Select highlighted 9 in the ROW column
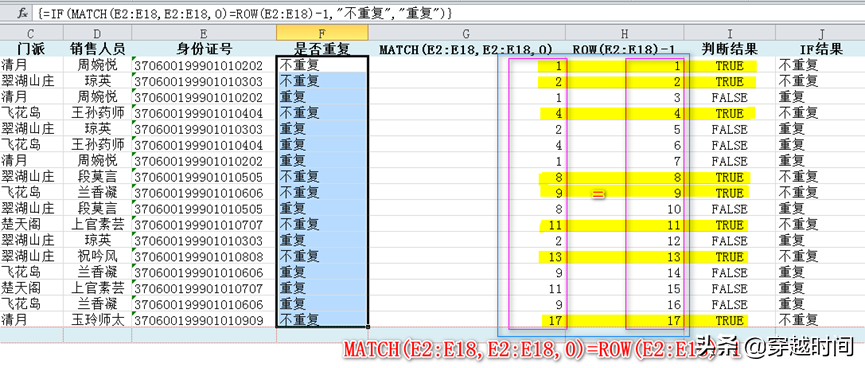This screenshot has height=368, width=865. (x=624, y=193)
